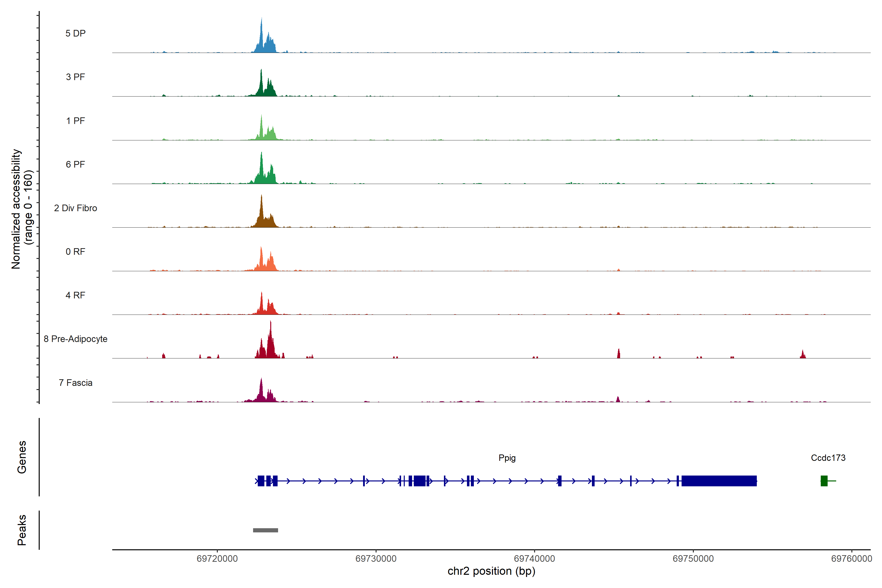Viewport: 882px width, 588px height.
Task: Click the 0 RF track label
Action: click(75, 252)
